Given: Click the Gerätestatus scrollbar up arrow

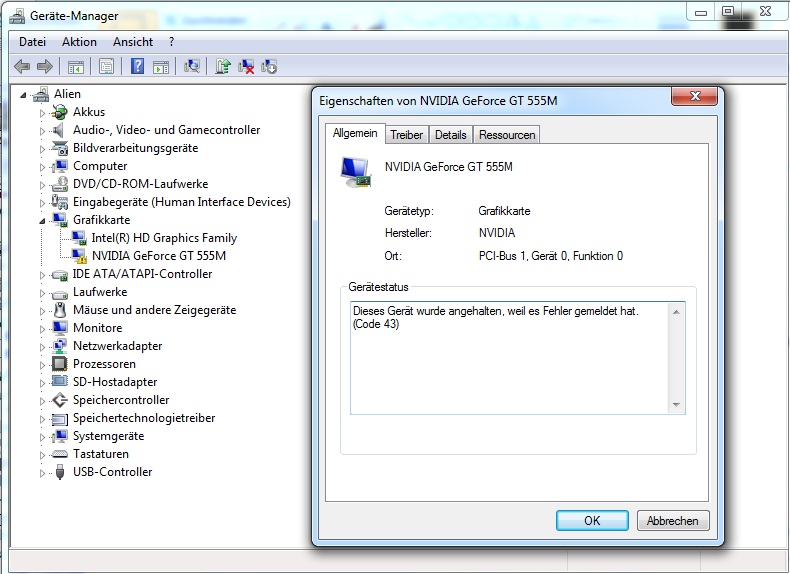Looking at the screenshot, I should (x=676, y=312).
